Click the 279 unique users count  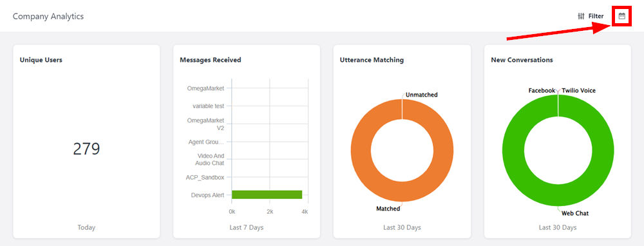click(87, 149)
